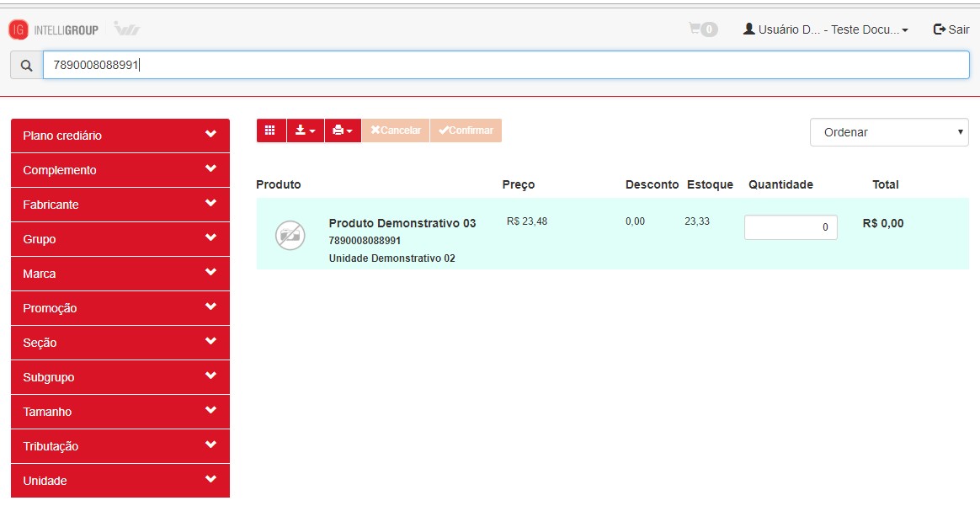Screen dimensions: 980x506
Task: Expand the Subgrupo filter
Action: click(x=120, y=377)
